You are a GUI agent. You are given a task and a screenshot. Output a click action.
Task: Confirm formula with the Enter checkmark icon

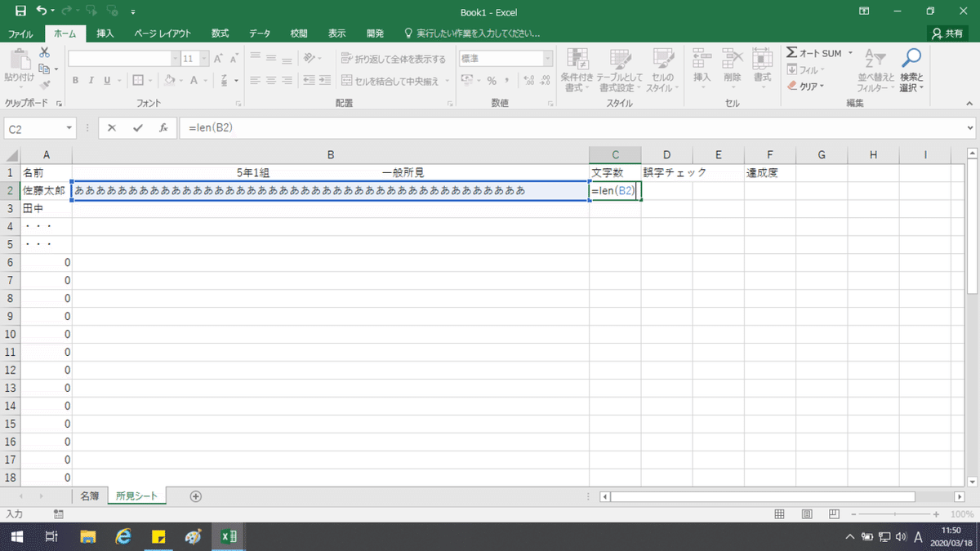(137, 128)
